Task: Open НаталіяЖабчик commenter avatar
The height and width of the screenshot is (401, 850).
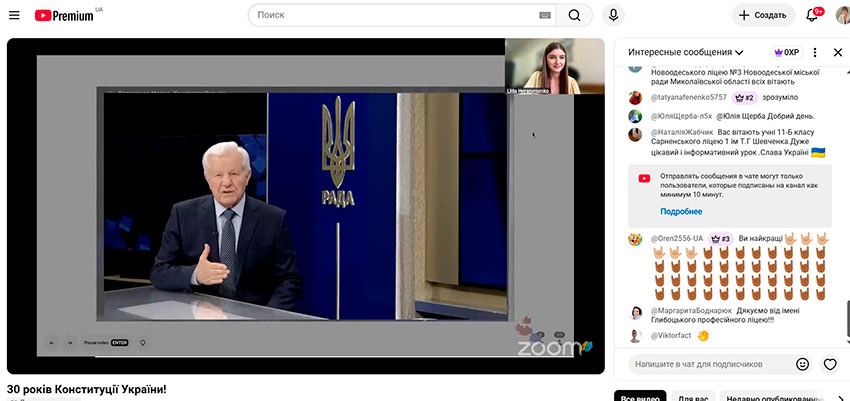Action: tap(635, 134)
